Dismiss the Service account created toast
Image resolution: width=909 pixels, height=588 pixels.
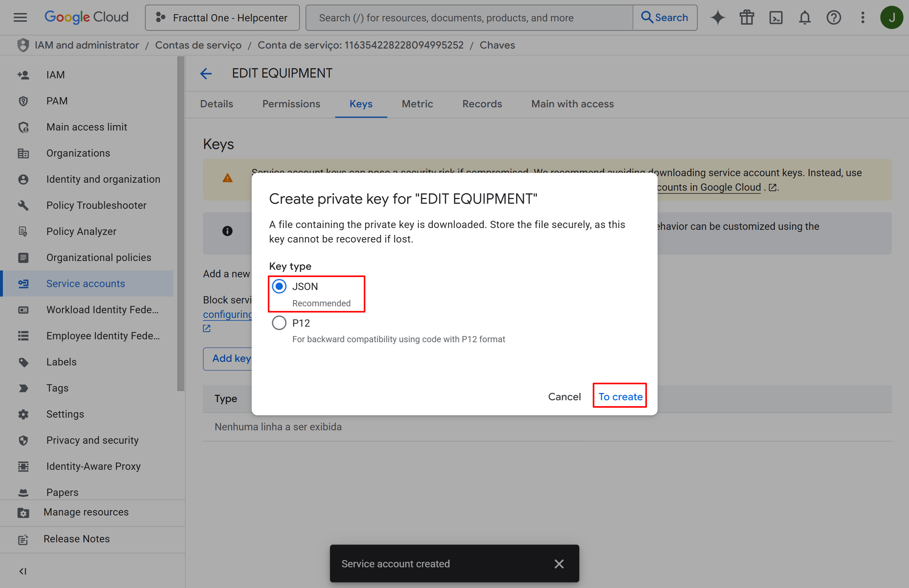coord(559,564)
